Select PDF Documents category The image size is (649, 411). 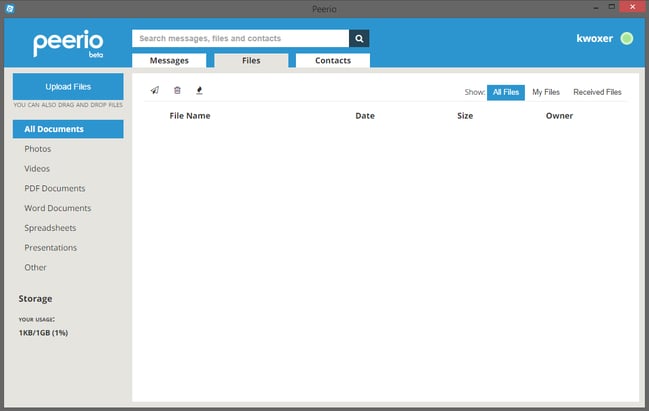click(55, 188)
